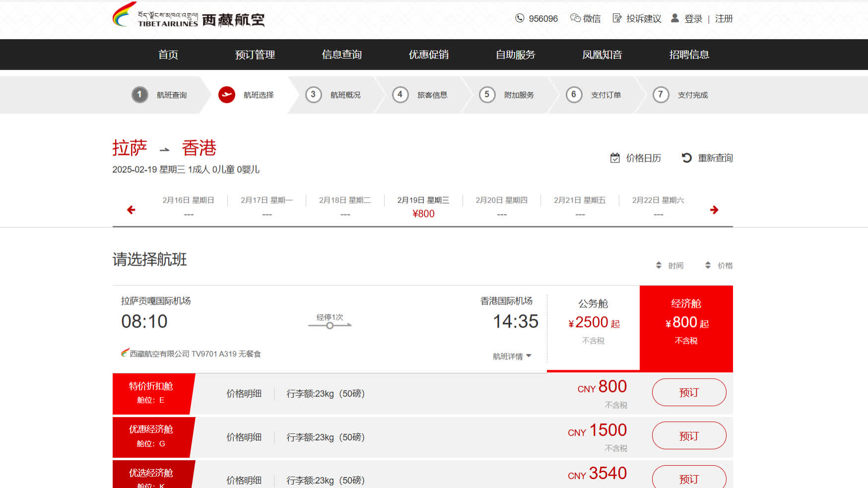Open the WeChat (微信) icon link

(575, 18)
